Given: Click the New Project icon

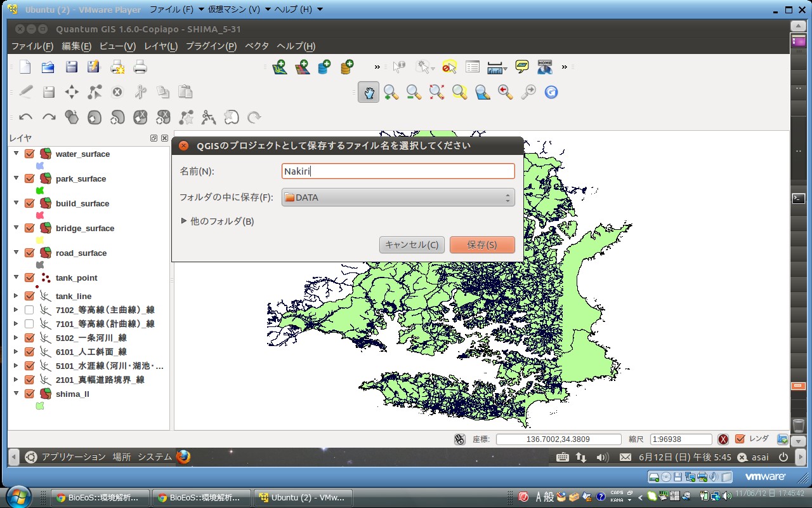Looking at the screenshot, I should [x=25, y=67].
